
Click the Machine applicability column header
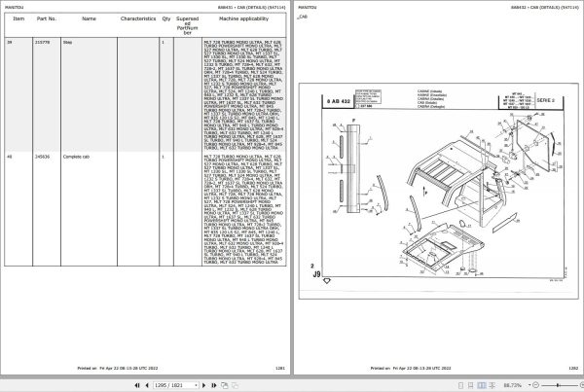tap(243, 18)
